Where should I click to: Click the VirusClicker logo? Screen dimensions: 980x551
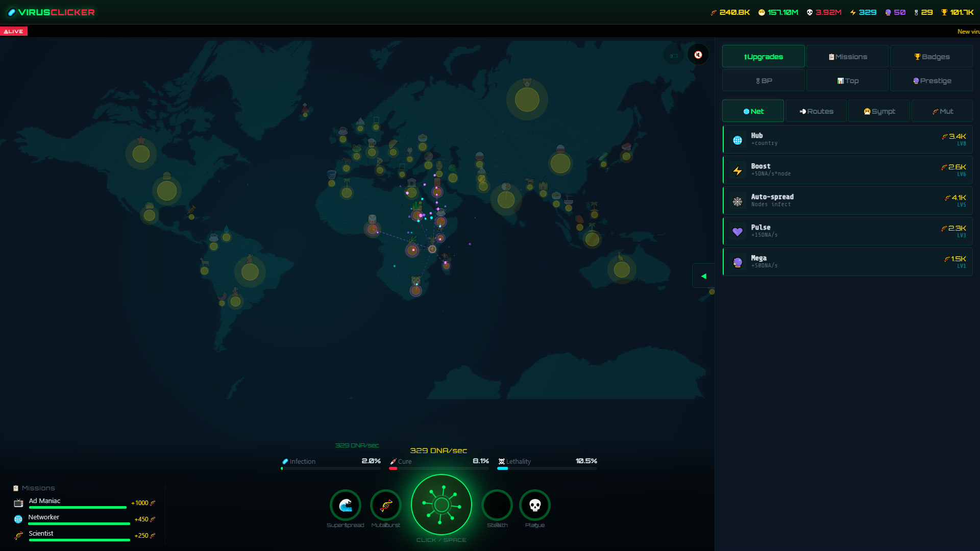(51, 12)
